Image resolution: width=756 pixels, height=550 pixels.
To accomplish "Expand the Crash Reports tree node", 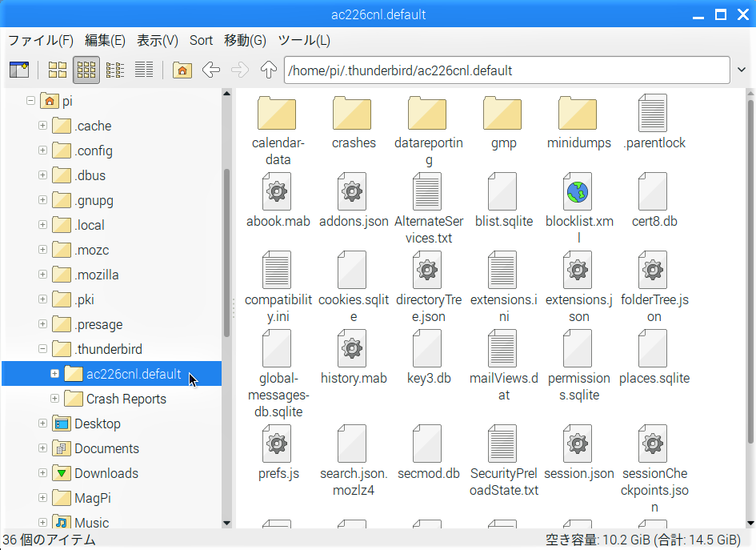I will [54, 398].
